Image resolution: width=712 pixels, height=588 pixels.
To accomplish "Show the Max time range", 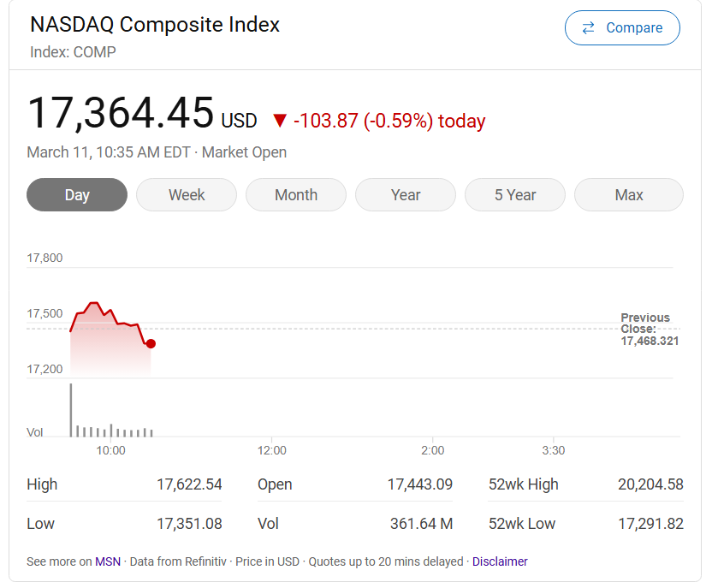I will (x=629, y=195).
